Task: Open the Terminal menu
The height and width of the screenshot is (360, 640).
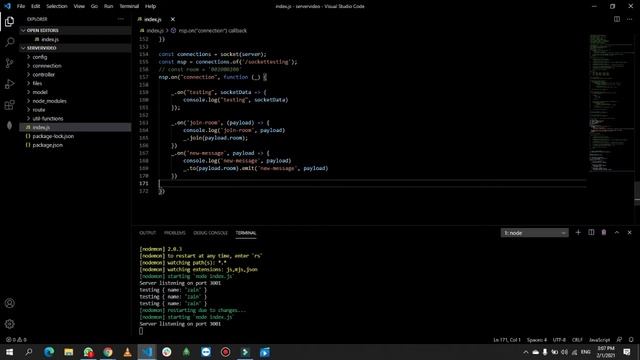Action: point(129,6)
